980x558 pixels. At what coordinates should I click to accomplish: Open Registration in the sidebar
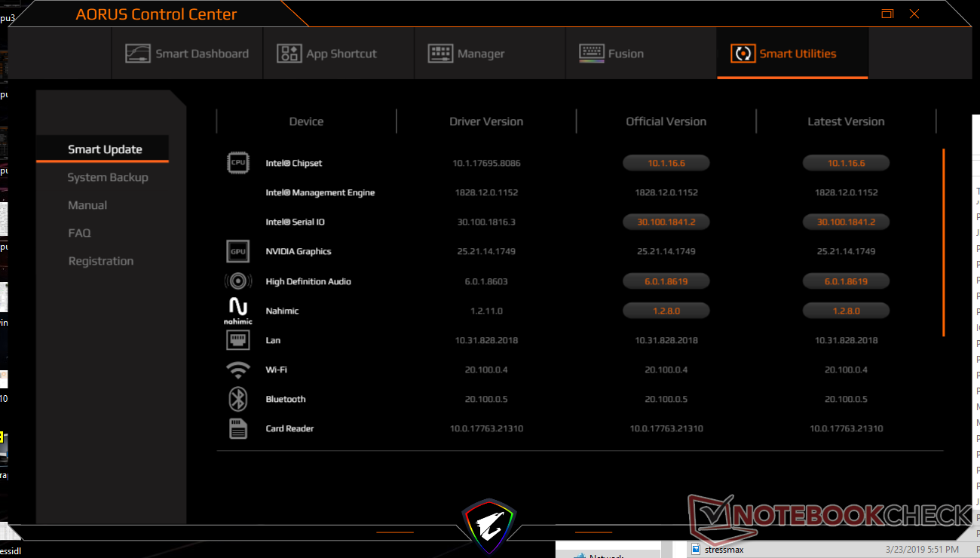coord(101,261)
